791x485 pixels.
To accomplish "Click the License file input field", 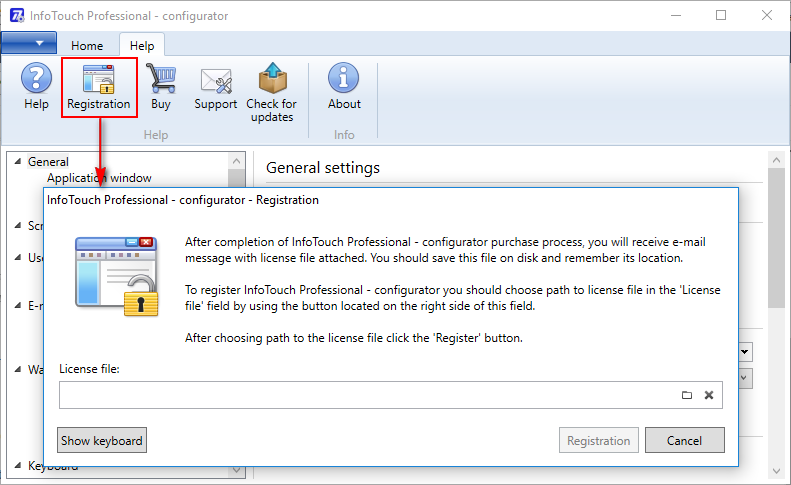I will point(368,395).
